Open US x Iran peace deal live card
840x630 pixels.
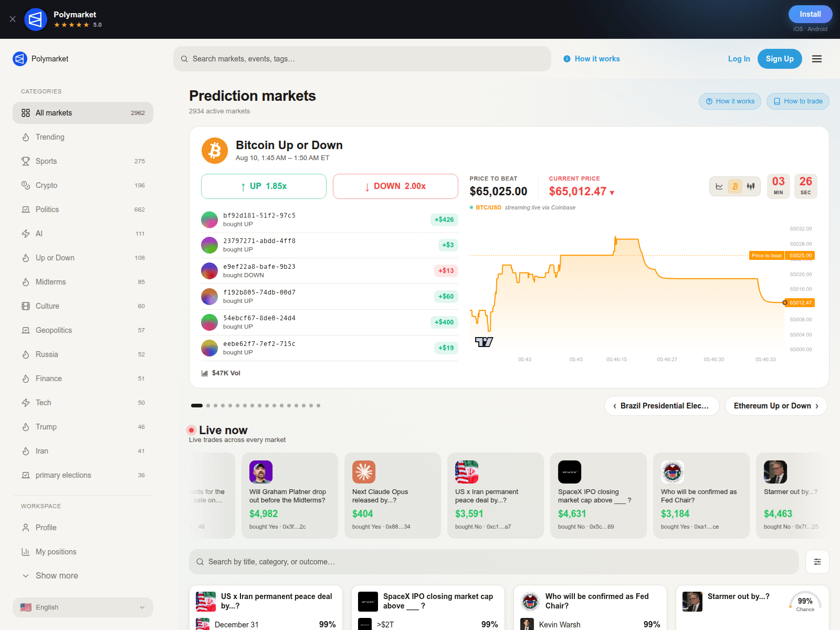496,496
